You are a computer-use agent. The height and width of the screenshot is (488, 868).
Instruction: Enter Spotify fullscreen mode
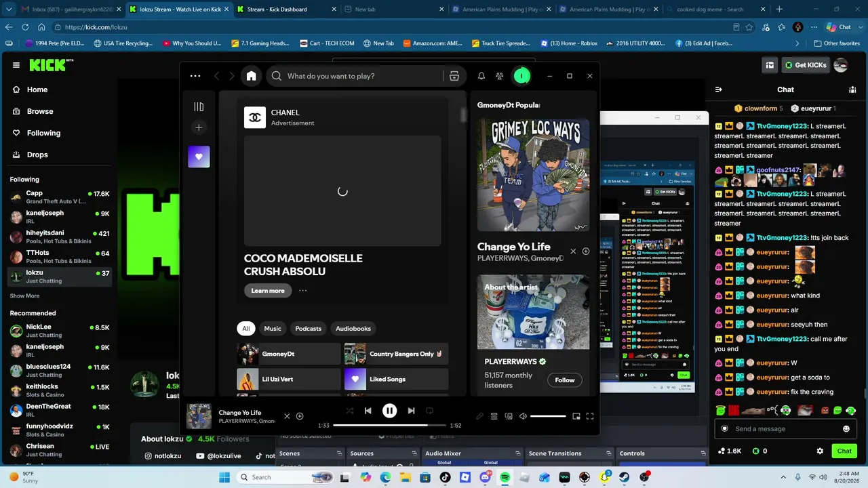590,416
